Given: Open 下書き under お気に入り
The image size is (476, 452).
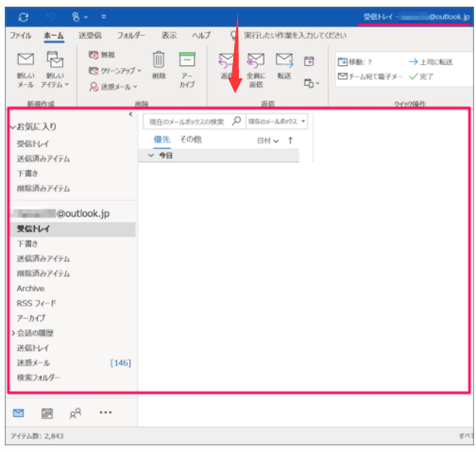Looking at the screenshot, I should pos(27,174).
